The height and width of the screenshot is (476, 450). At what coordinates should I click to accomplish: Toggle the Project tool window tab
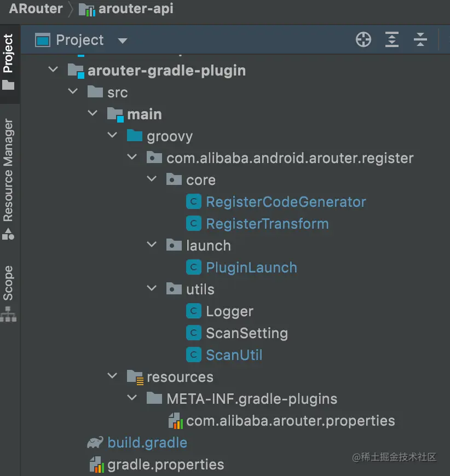[x=8, y=62]
